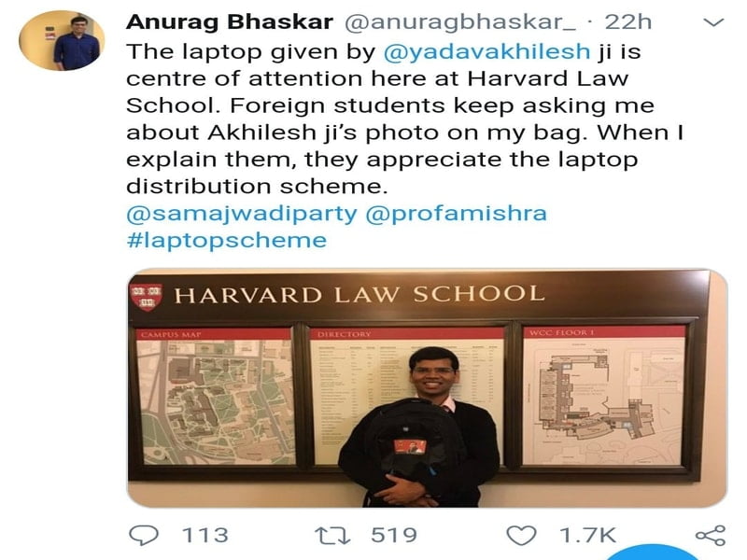Screen dimensions: 747x560
Task: Retweet using the retweet arrows icon
Action: tap(333, 535)
